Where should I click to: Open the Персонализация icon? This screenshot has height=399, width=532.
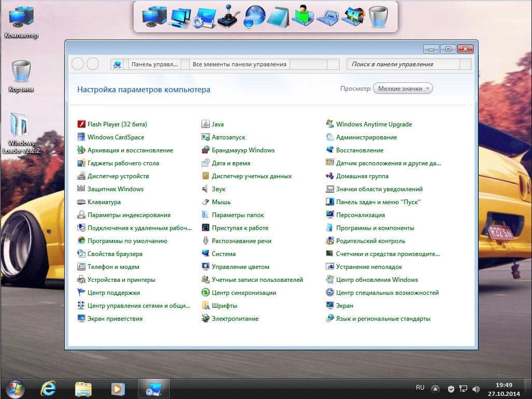[x=330, y=215]
